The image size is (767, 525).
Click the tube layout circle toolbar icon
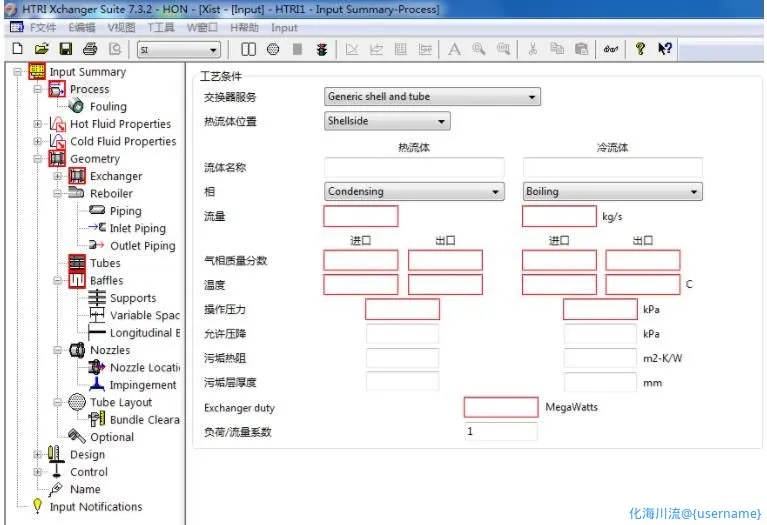[273, 49]
